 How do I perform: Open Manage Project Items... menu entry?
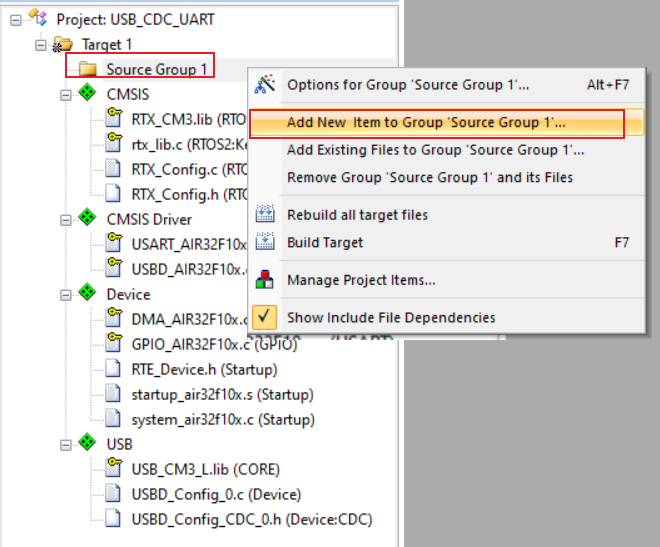tap(447, 280)
